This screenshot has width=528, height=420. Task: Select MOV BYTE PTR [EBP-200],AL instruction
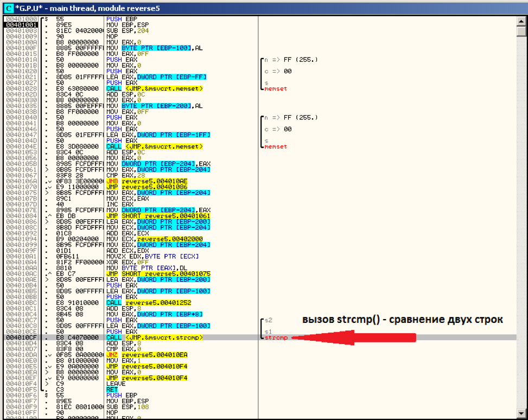coord(155,106)
